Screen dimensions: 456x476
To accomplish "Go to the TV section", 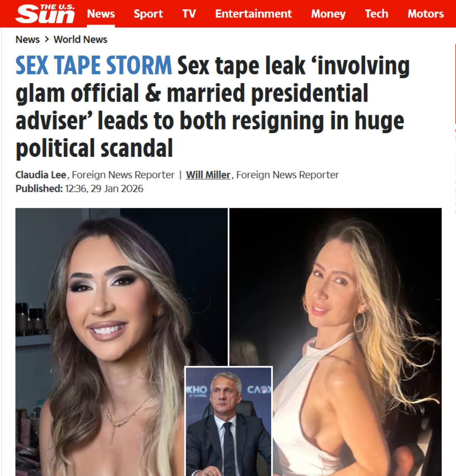I will coord(189,14).
